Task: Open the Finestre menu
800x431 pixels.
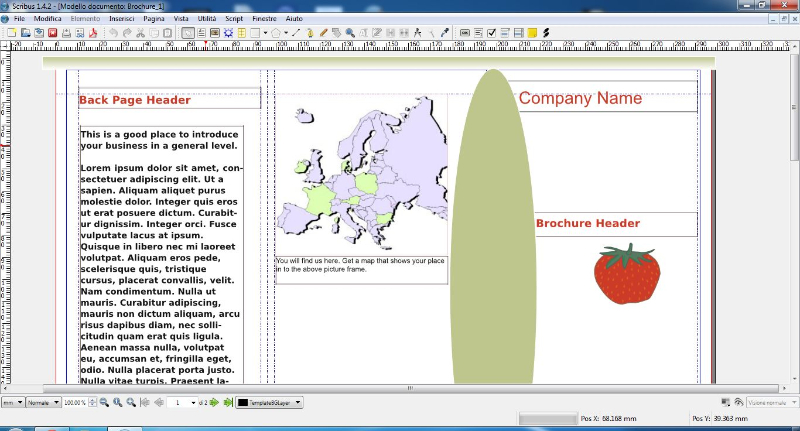Action: click(264, 19)
